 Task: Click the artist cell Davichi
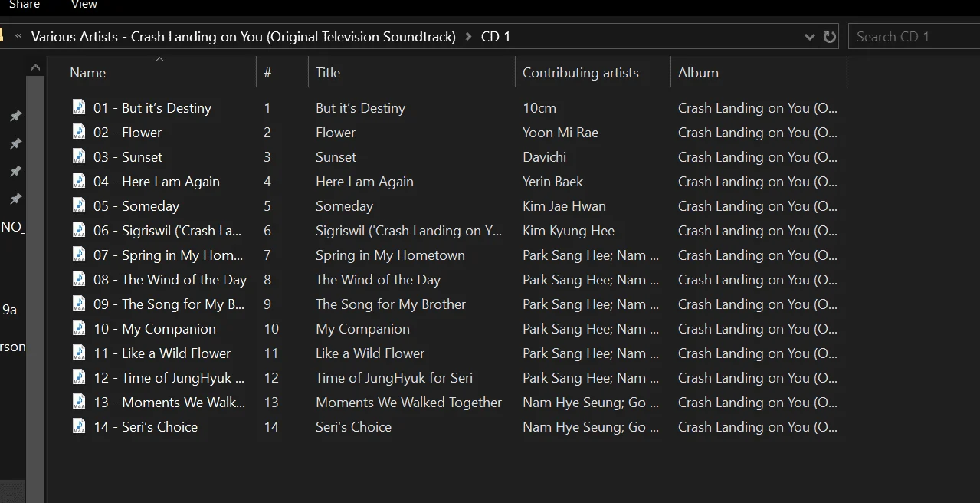pos(544,157)
